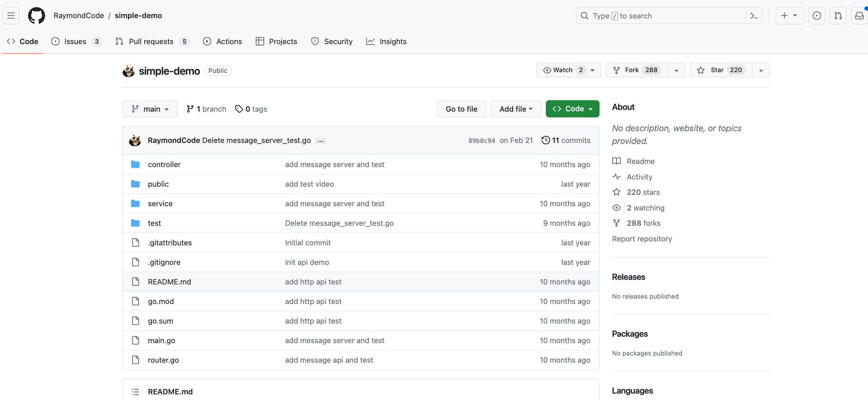Expand the Add file dropdown

516,109
